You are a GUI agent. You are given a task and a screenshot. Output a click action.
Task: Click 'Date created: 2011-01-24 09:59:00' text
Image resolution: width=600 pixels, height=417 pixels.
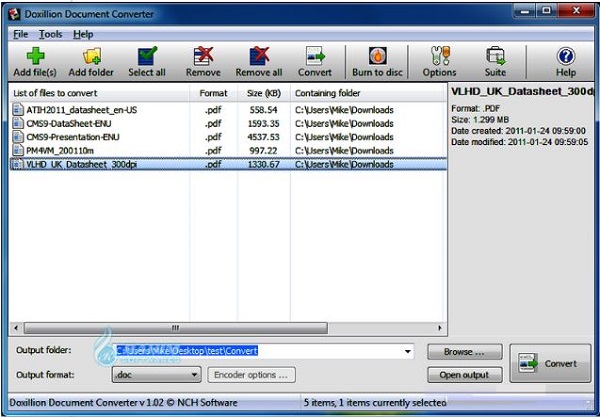(518, 131)
